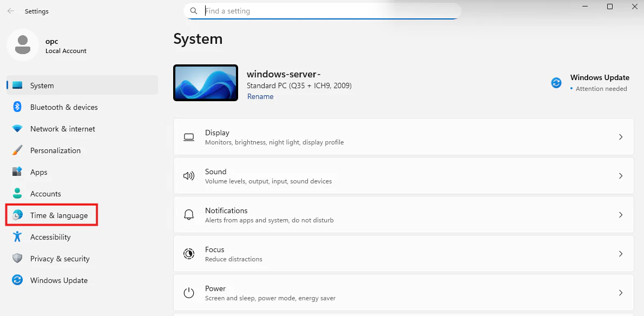Viewport: 644px width, 316px height.
Task: Go to Bluetooth & devices
Action: click(x=64, y=107)
